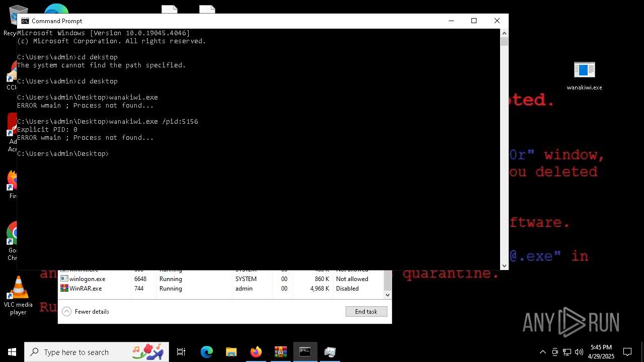
Task: Click the Command Prompt title bar icon
Action: 25,21
